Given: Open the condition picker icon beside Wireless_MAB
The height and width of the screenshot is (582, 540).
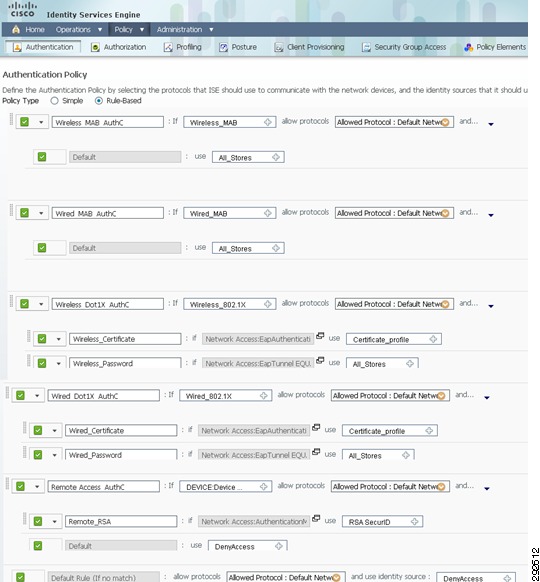Looking at the screenshot, I should pos(268,122).
